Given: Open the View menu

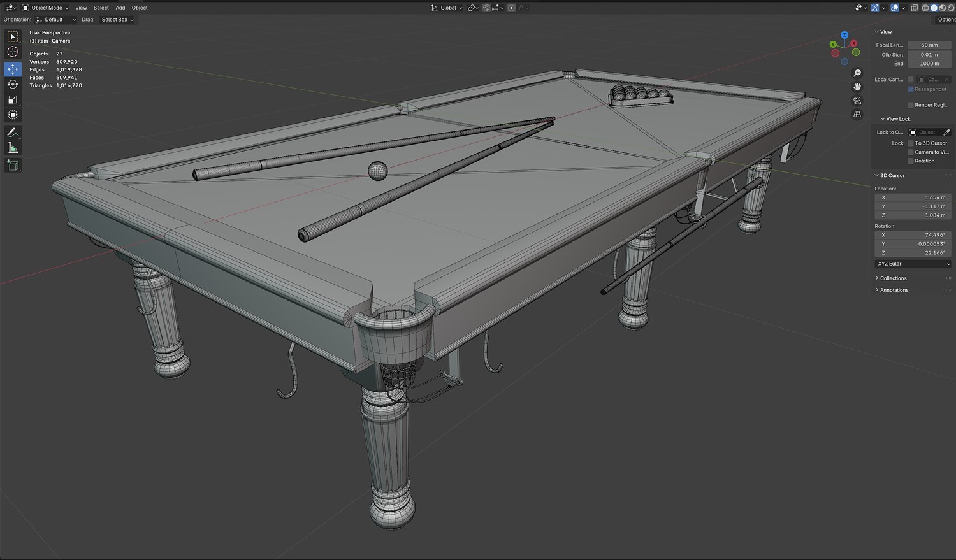Looking at the screenshot, I should coord(81,8).
